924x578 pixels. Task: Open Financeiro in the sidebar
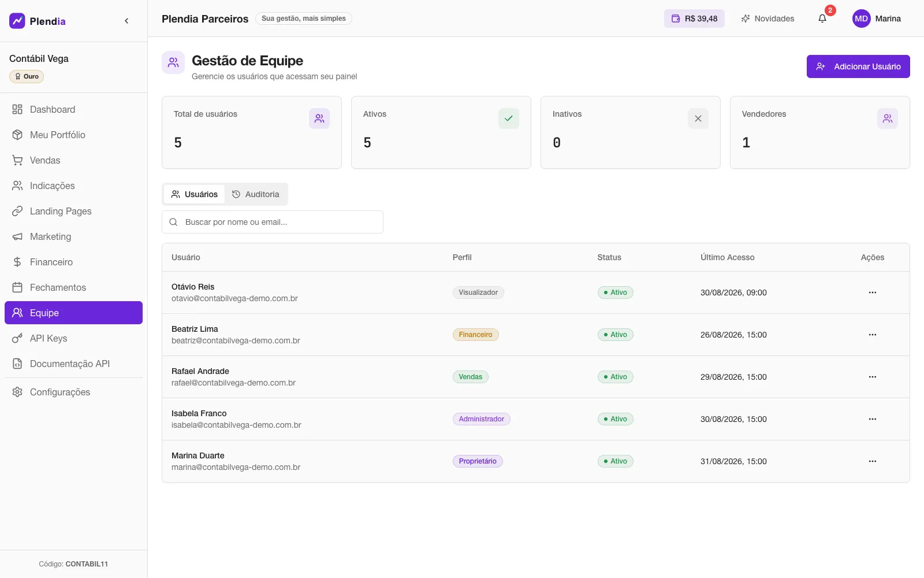point(73,262)
